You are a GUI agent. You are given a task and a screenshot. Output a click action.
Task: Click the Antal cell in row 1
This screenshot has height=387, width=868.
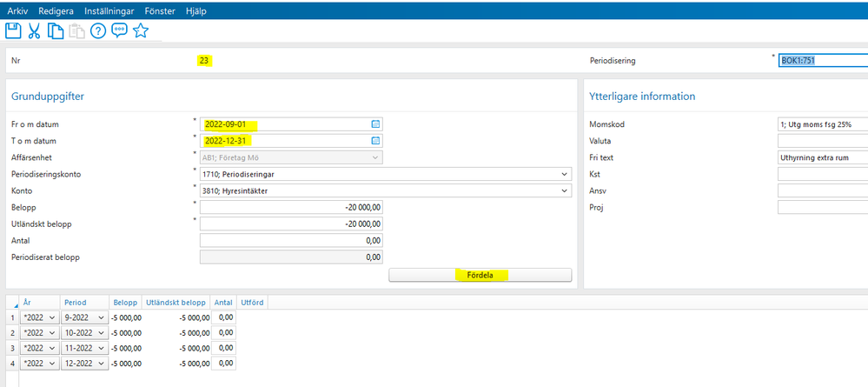223,317
